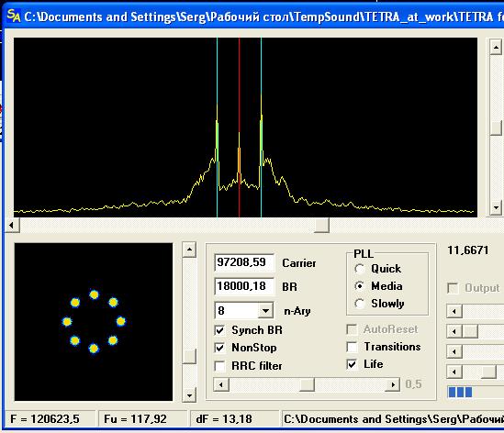Toggle the Transitions checkbox
Screen dimensions: 504x433
(x=352, y=347)
